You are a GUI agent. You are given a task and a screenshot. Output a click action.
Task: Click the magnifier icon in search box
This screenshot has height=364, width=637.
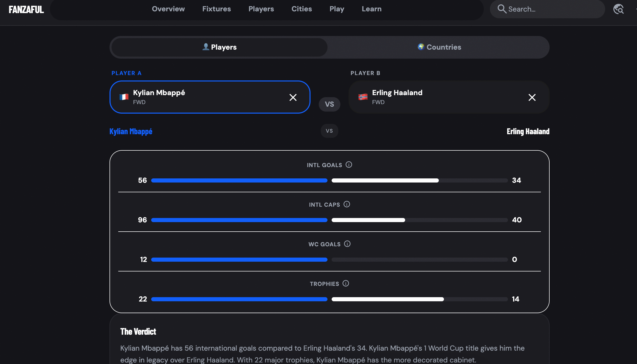tap(502, 9)
